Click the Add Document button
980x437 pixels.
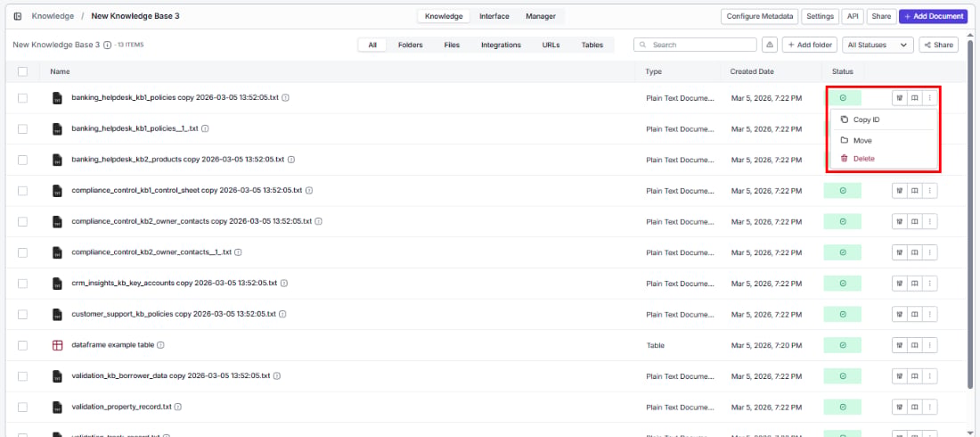click(x=933, y=16)
